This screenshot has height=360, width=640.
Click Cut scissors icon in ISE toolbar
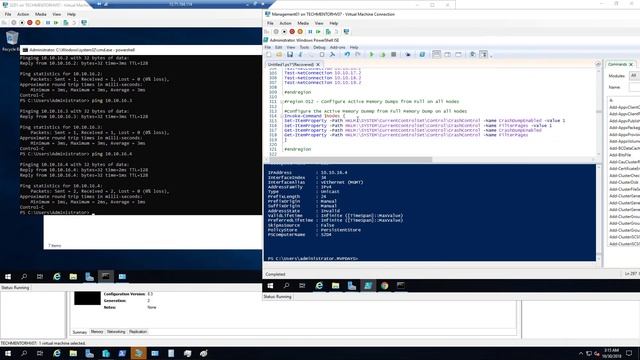tap(300, 54)
